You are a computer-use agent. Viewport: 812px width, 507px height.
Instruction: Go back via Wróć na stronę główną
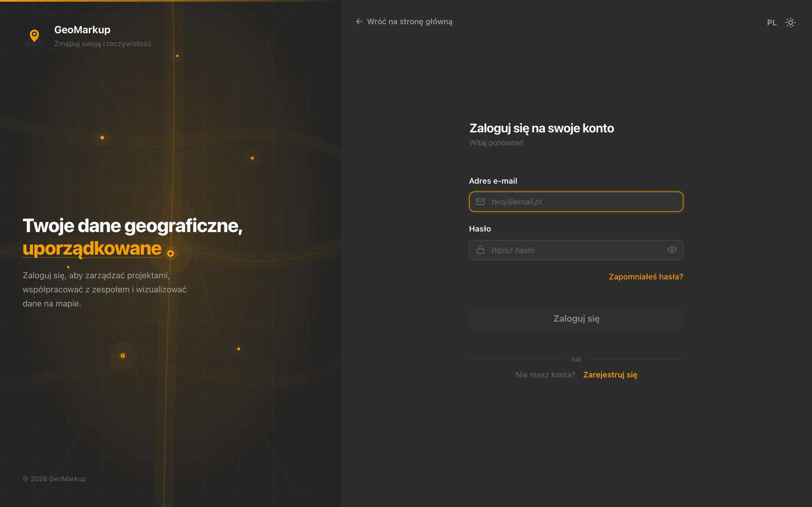(409, 21)
